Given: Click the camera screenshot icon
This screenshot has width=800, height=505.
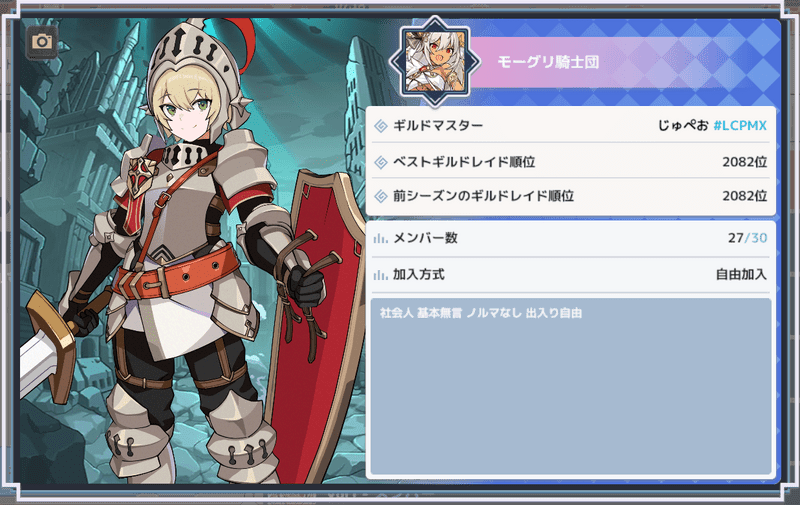Looking at the screenshot, I should click(42, 41).
